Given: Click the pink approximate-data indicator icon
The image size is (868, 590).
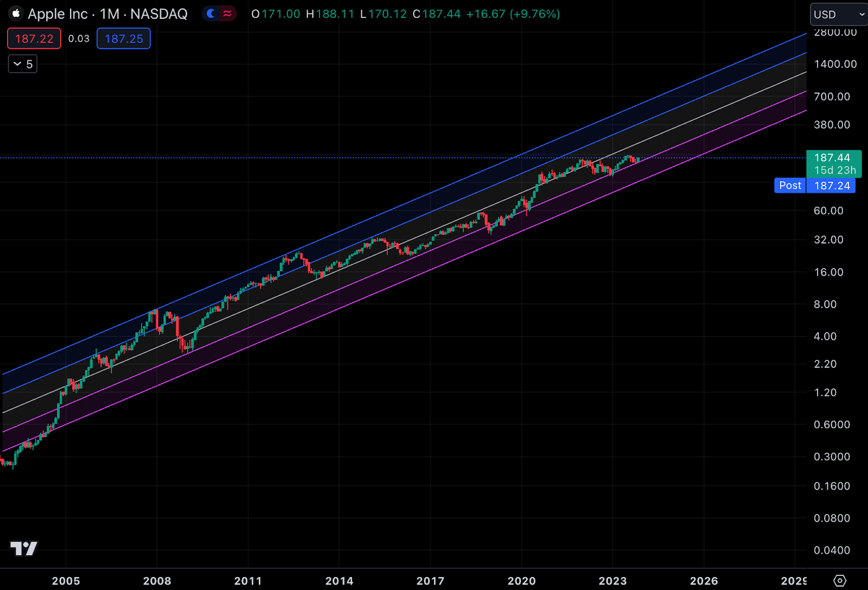Looking at the screenshot, I should tap(227, 14).
